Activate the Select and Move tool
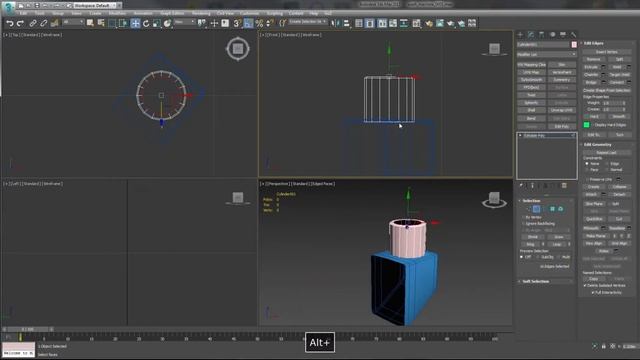Viewport: 640px width, 360px height. tap(135, 23)
